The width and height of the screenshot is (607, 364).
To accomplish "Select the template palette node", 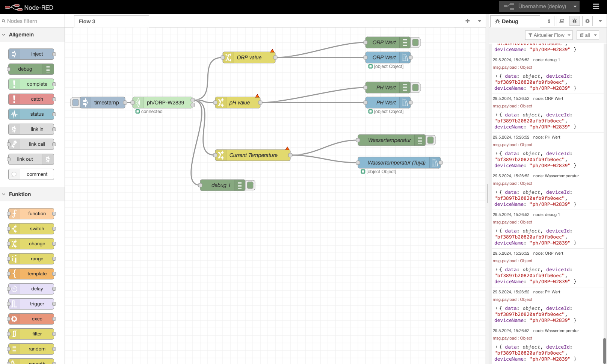I will point(31,274).
